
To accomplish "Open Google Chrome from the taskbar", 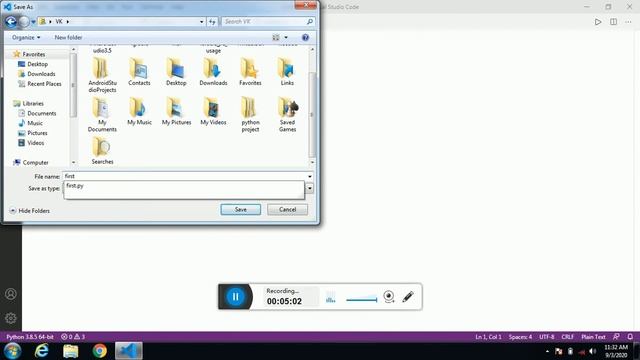I will click(99, 351).
